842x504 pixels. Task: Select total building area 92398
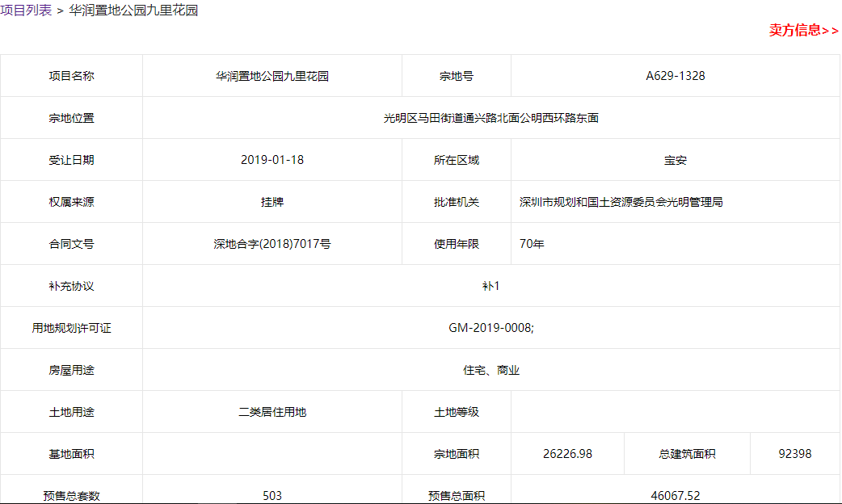tap(795, 454)
